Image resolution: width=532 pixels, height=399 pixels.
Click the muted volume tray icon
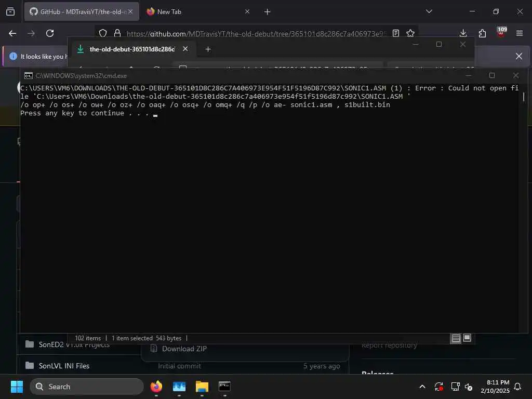[x=469, y=387]
